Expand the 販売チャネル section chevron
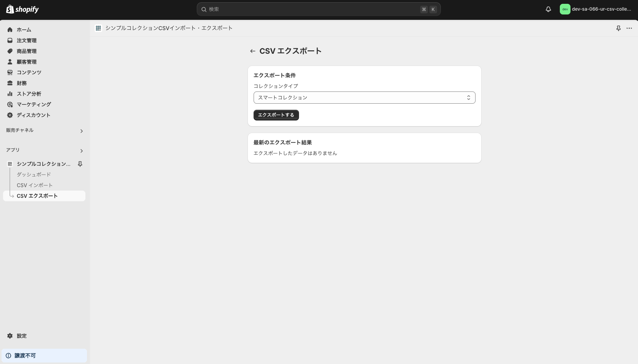 [x=81, y=131]
